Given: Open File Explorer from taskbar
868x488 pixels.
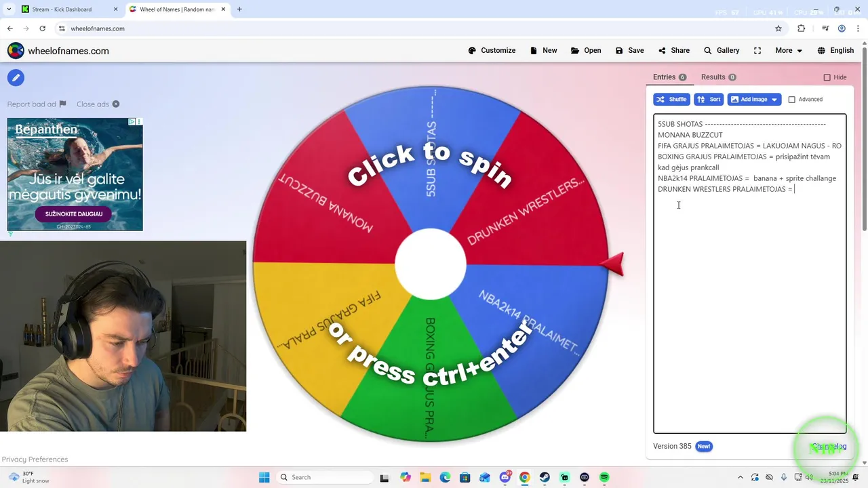Looking at the screenshot, I should [x=425, y=477].
